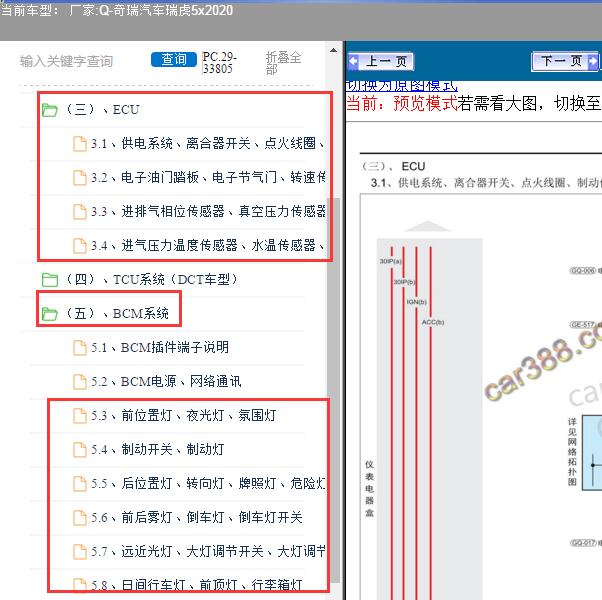Collapse the （三）、ECU folder icon
Viewport: 602px width, 600px height.
[50, 110]
